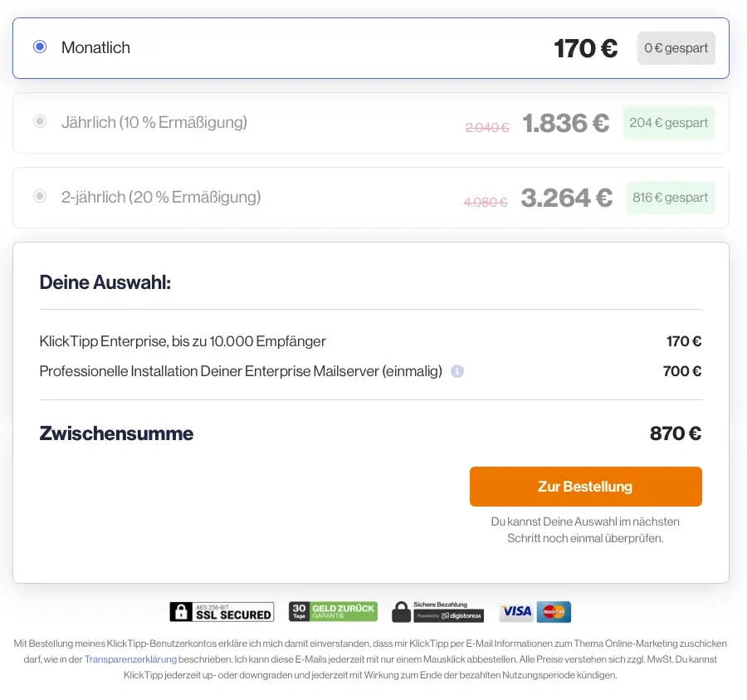
Task: Click the MasterCard logo
Action: [554, 612]
